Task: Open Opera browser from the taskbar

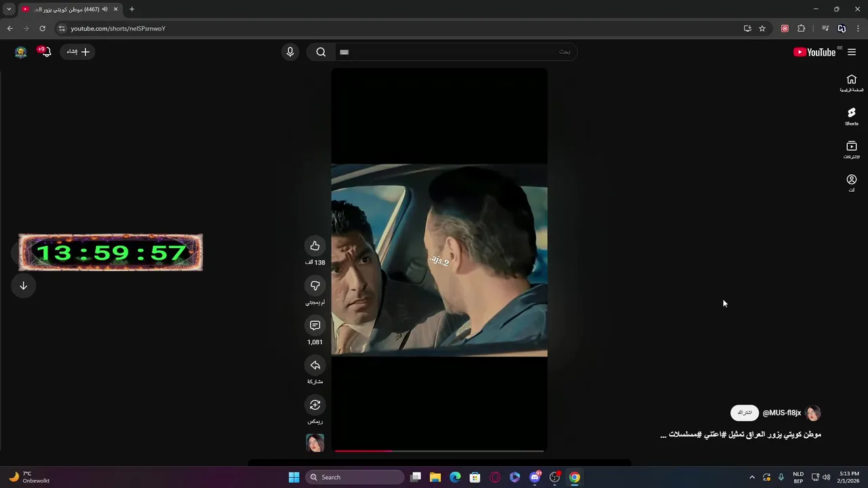Action: 495,477
